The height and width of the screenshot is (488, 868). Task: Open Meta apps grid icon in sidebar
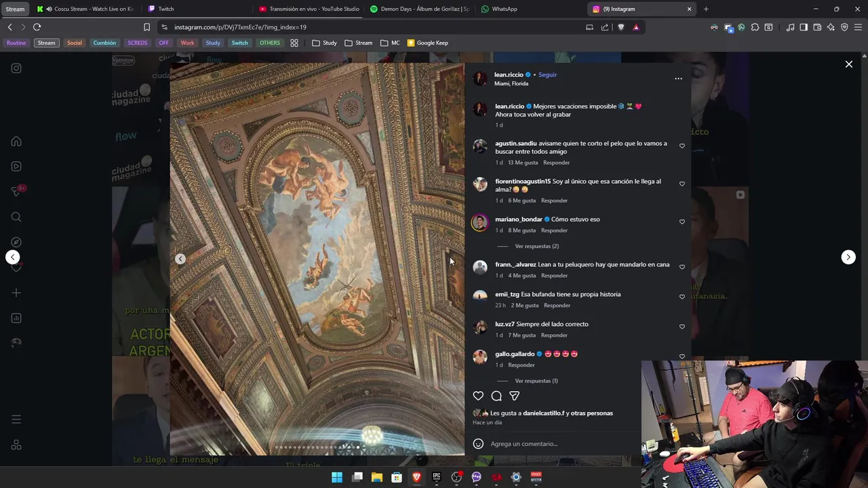[x=16, y=445]
